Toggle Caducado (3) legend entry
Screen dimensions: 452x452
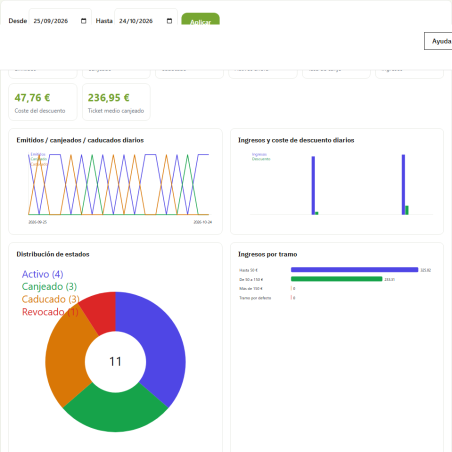(x=50, y=299)
